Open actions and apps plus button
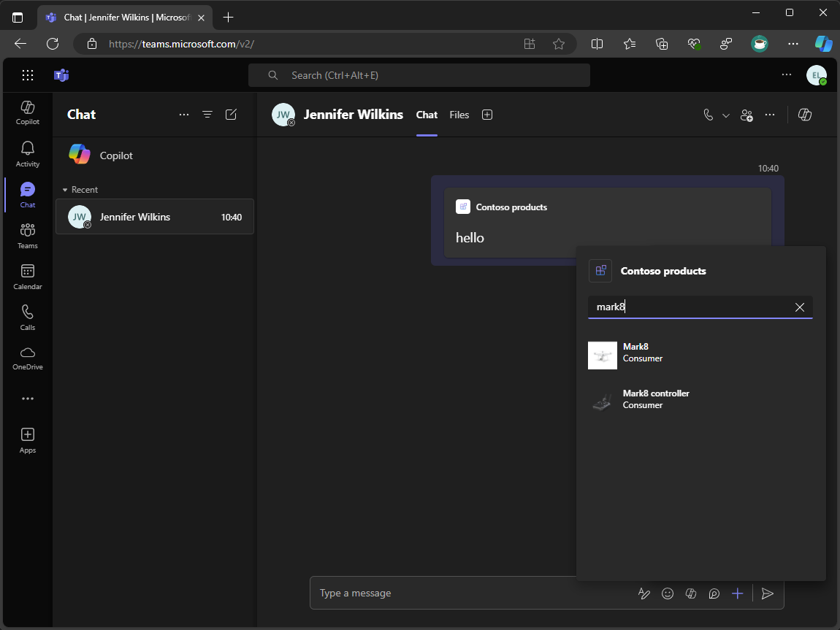This screenshot has width=840, height=630. point(738,593)
